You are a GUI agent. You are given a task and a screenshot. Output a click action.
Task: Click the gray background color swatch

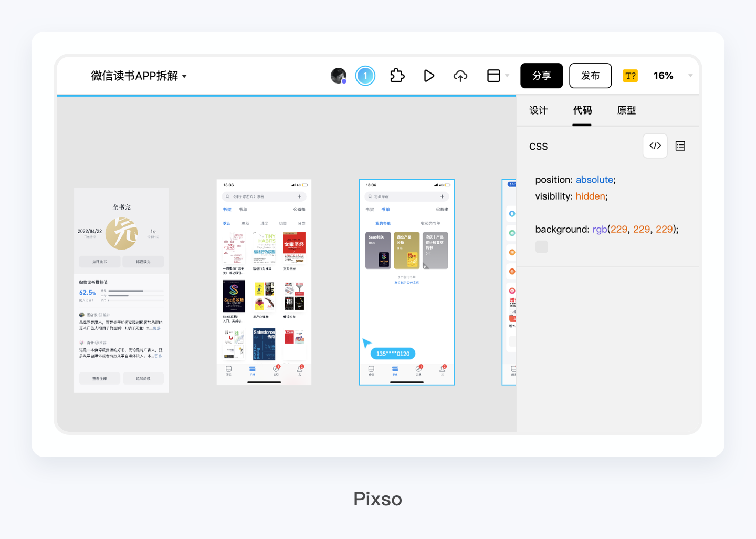542,247
